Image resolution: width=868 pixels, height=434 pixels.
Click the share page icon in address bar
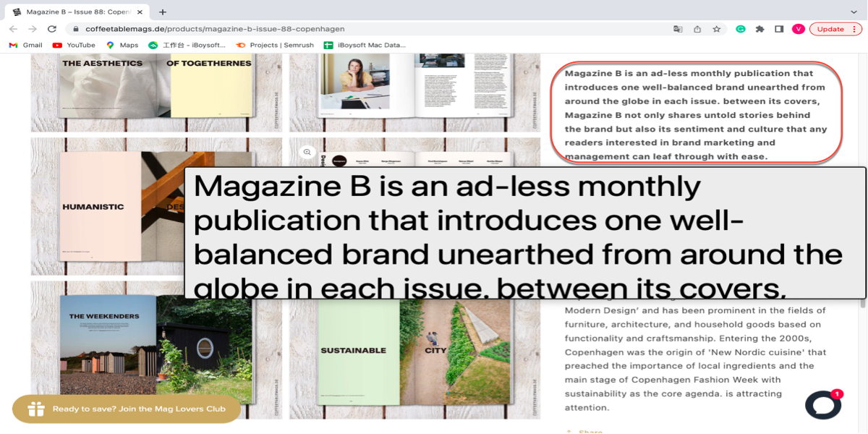pyautogui.click(x=697, y=29)
